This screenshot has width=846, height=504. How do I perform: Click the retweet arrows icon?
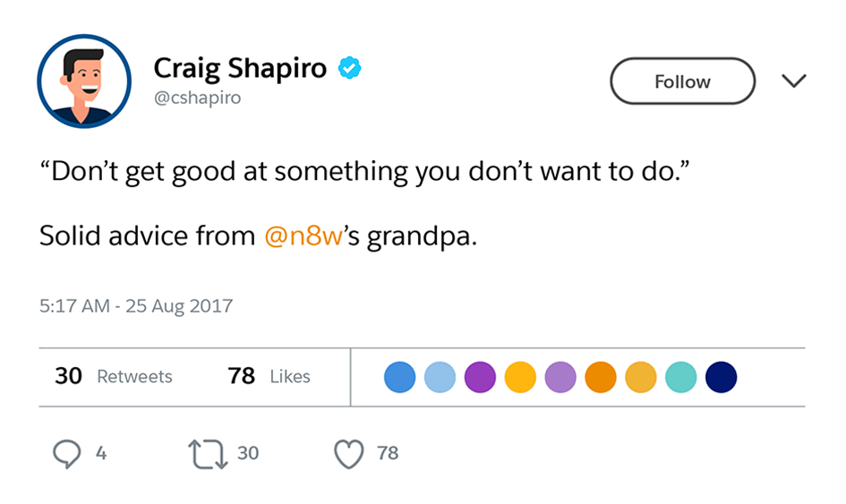click(209, 454)
